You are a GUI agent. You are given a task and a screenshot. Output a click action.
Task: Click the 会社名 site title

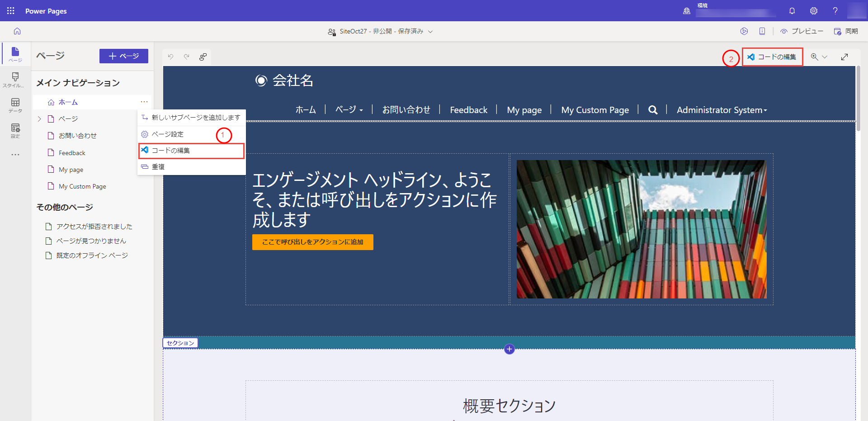pyautogui.click(x=293, y=80)
